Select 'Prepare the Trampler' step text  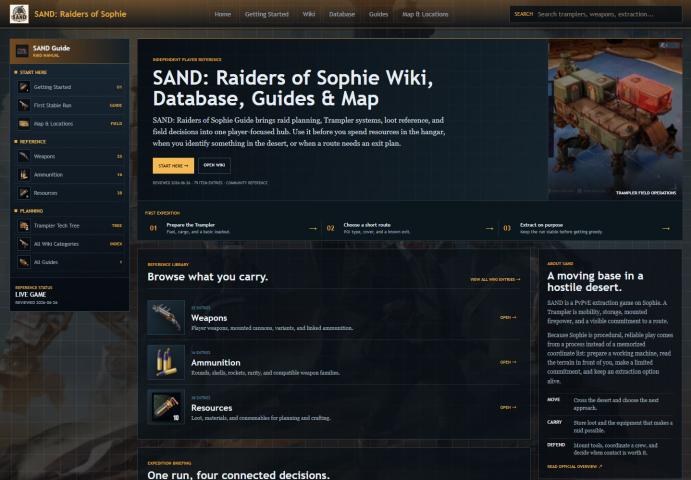click(190, 225)
